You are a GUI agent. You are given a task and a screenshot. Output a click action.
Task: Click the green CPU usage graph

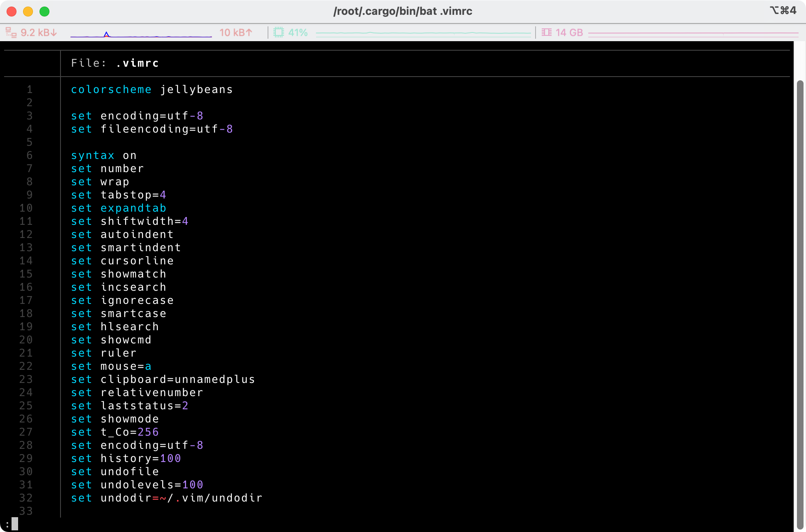tap(423, 33)
